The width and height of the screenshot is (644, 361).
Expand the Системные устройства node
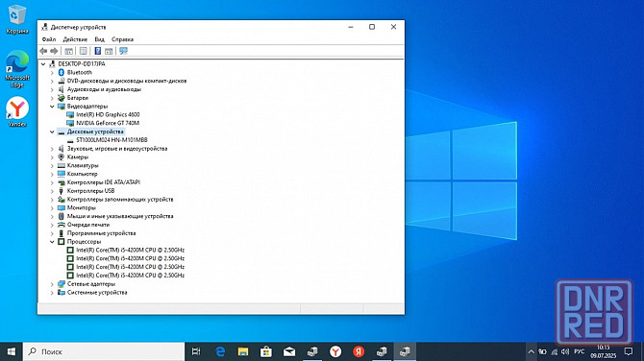click(52, 293)
